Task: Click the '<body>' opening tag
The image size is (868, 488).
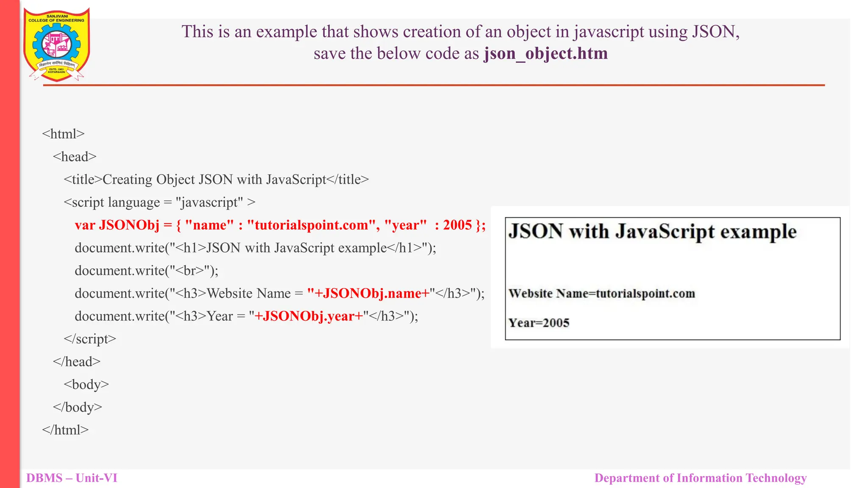Action: click(86, 385)
